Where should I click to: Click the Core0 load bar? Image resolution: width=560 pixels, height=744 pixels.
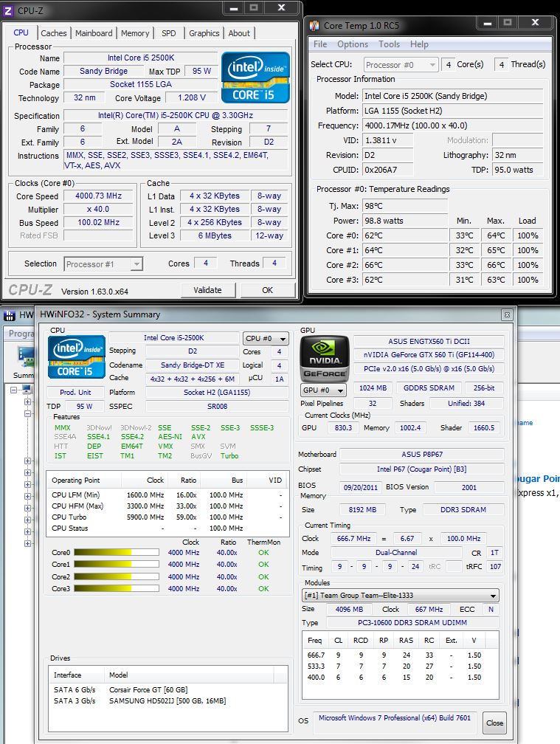[x=116, y=552]
